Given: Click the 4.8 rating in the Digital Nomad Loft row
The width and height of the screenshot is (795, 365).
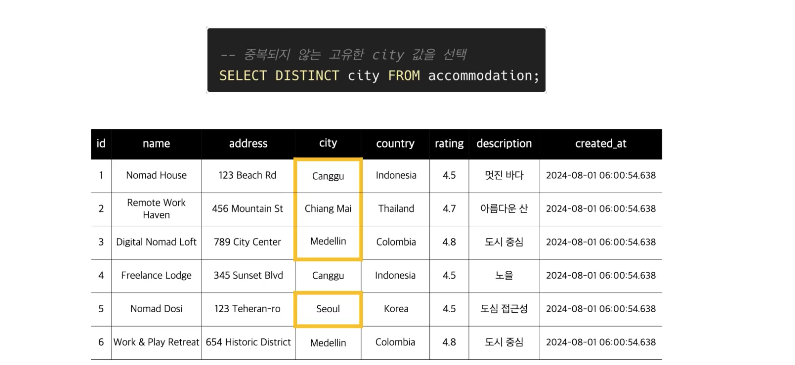Looking at the screenshot, I should 449,242.
